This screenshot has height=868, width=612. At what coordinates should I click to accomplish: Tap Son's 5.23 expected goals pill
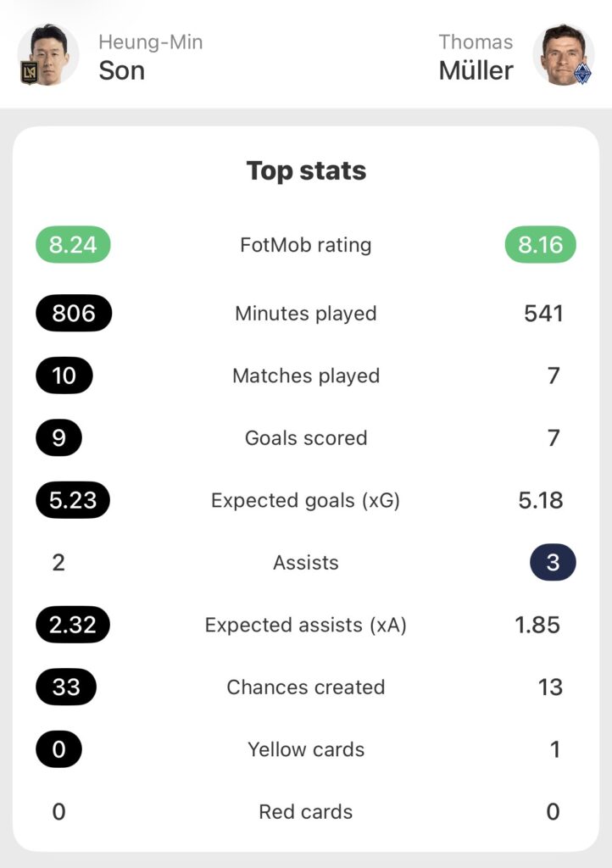(73, 500)
